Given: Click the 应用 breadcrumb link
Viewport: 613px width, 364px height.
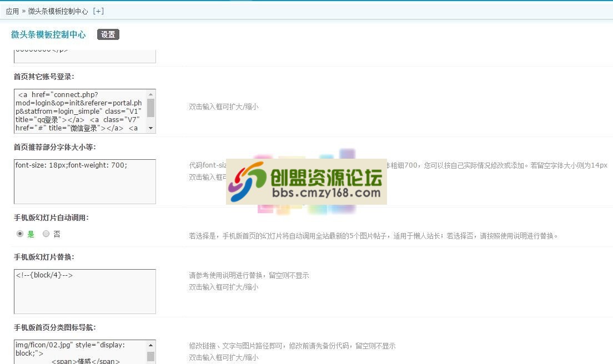Looking at the screenshot, I should [x=12, y=11].
